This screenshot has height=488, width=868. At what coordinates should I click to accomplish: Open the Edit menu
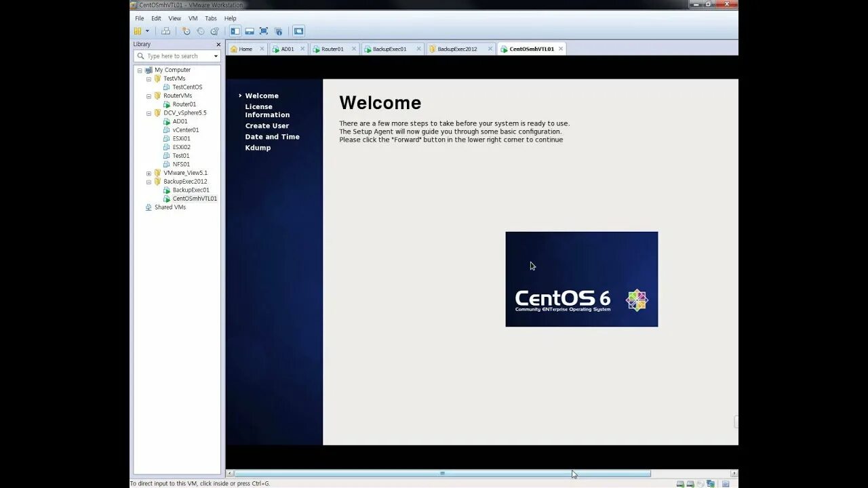click(156, 18)
